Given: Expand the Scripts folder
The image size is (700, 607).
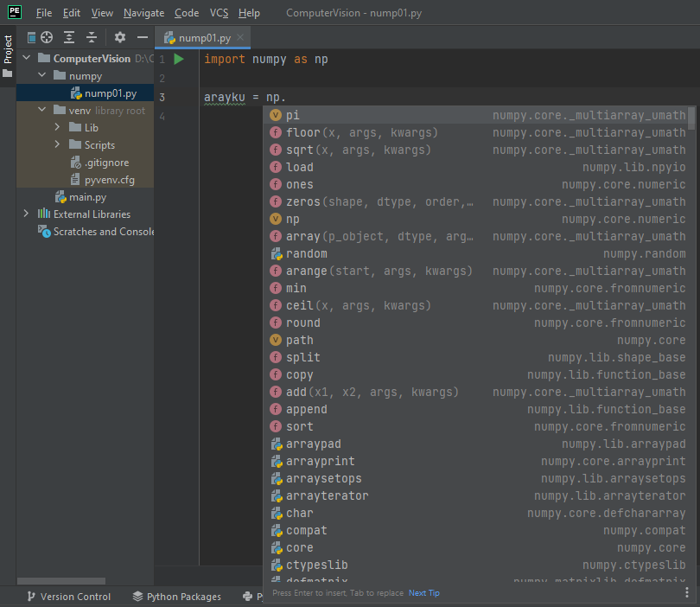Looking at the screenshot, I should point(57,144).
